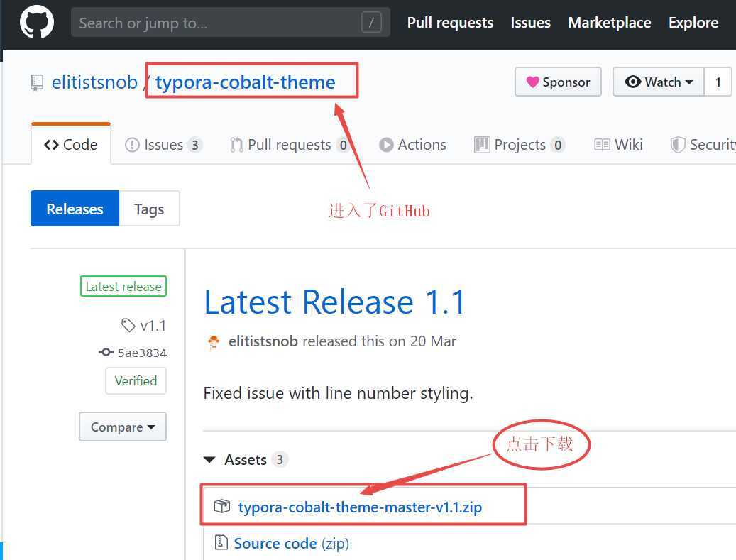Open the typora-cobalt-theme repository link
Image resolution: width=736 pixels, height=560 pixels.
245,82
